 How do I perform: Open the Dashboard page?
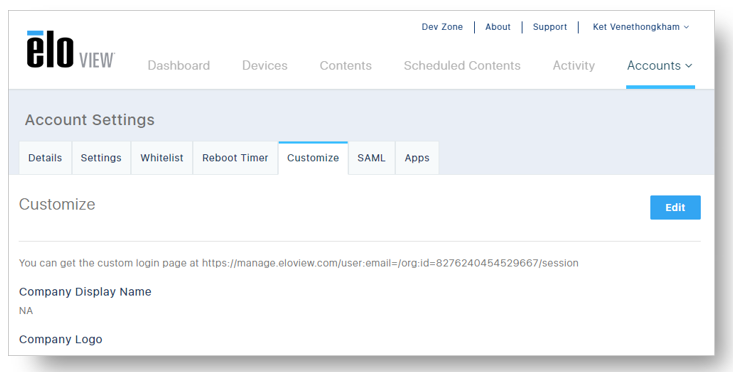179,65
